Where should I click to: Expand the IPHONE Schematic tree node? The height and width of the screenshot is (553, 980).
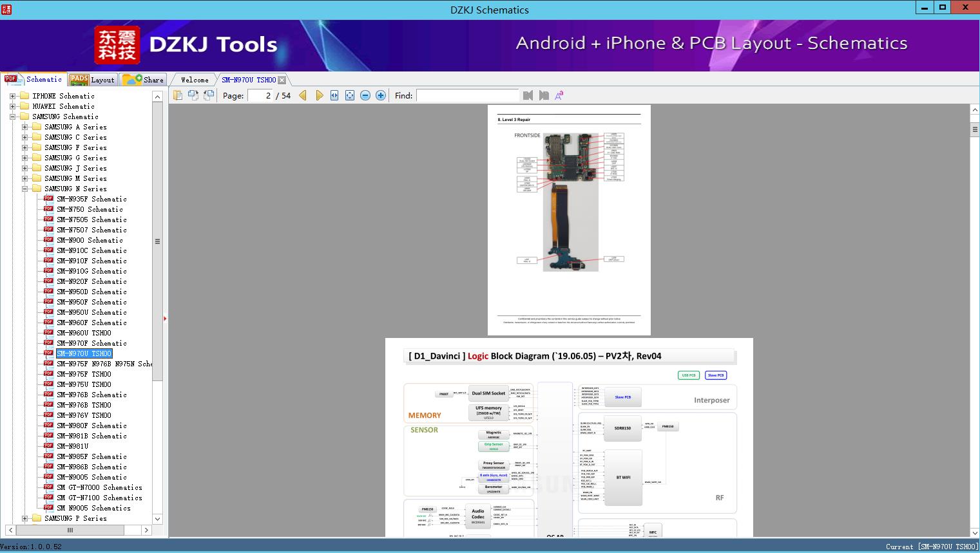point(12,96)
